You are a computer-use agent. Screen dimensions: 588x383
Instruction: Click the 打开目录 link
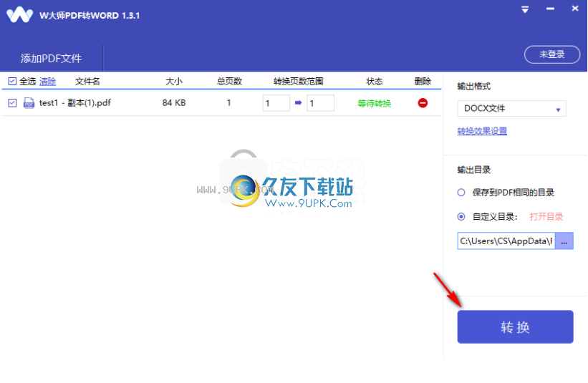click(546, 217)
